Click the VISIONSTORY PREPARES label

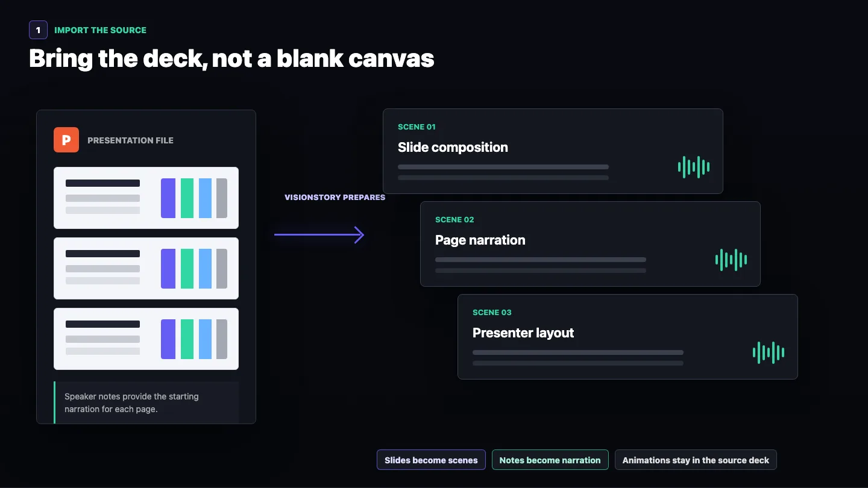point(335,197)
